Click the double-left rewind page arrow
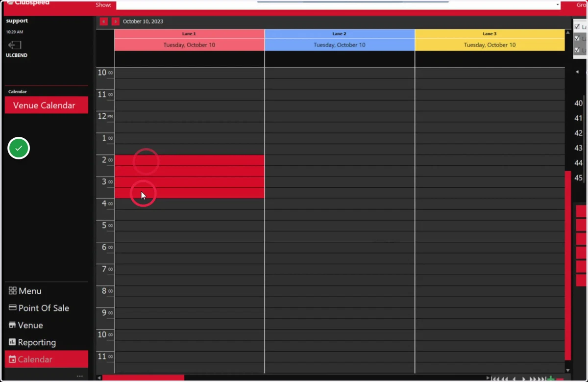588x382 pixels. [504, 379]
